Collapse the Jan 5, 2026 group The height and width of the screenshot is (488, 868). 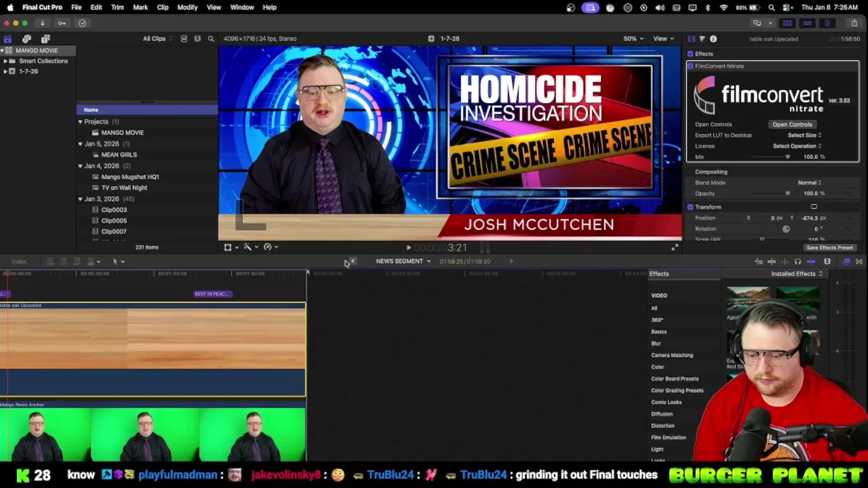80,144
